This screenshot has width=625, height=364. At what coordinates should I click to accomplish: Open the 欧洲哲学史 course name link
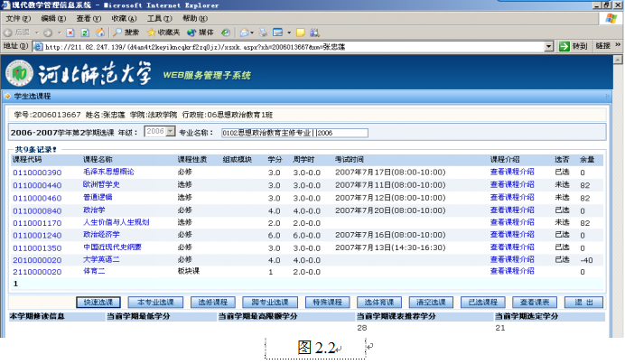coord(101,184)
